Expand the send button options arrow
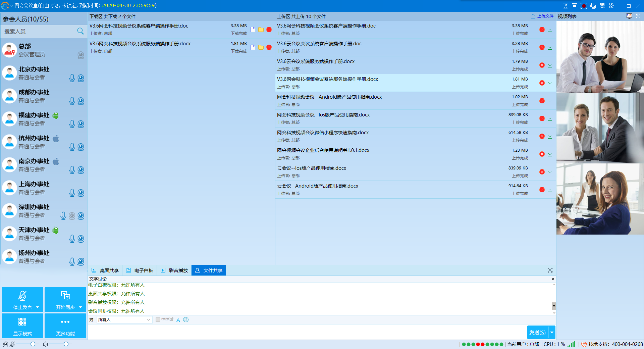The width and height of the screenshot is (644, 349). pyautogui.click(x=552, y=332)
